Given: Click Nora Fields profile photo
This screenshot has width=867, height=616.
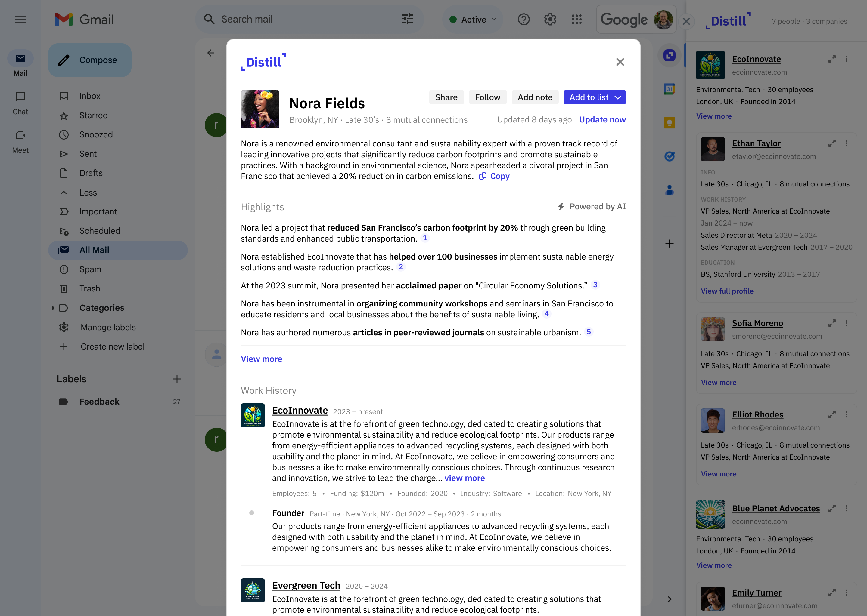Looking at the screenshot, I should point(260,109).
